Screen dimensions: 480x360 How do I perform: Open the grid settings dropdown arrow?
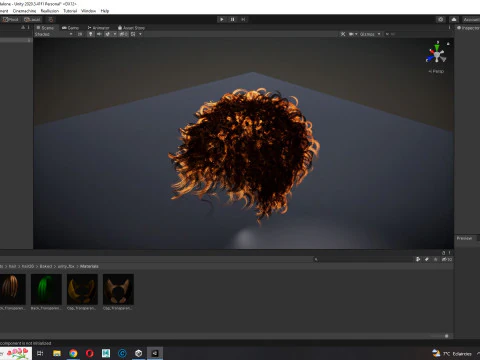point(140,34)
